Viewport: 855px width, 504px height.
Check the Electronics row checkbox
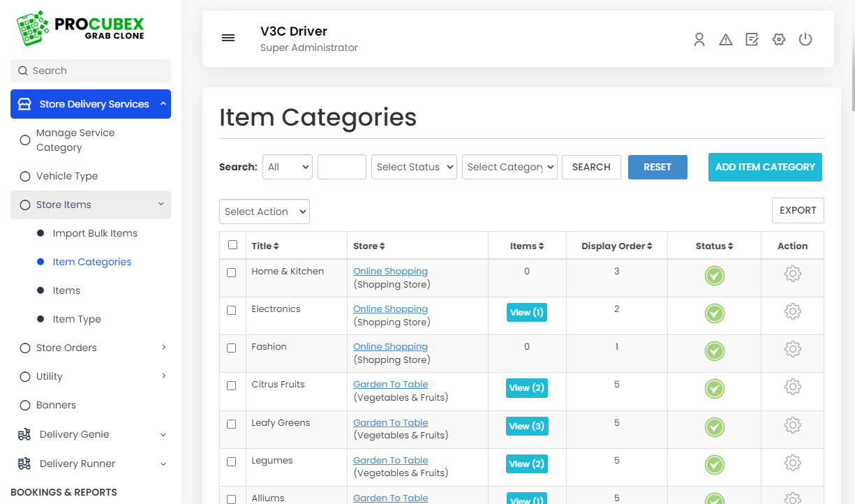(232, 310)
